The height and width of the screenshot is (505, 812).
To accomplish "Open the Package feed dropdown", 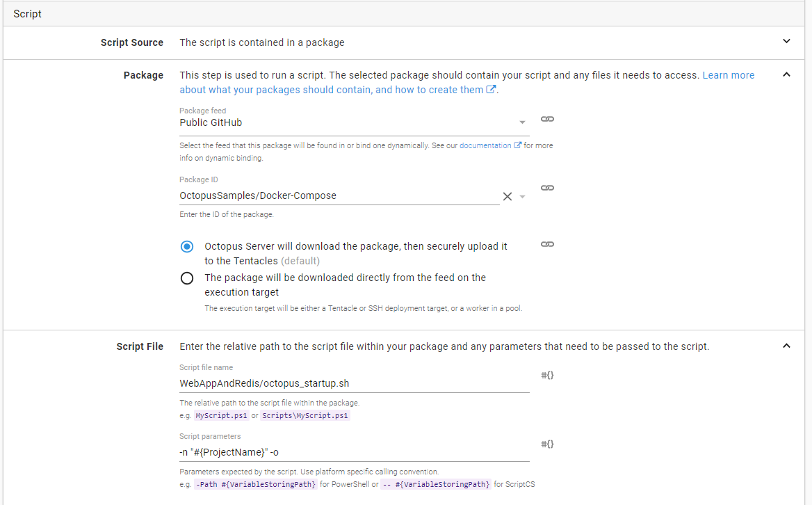I will point(522,123).
